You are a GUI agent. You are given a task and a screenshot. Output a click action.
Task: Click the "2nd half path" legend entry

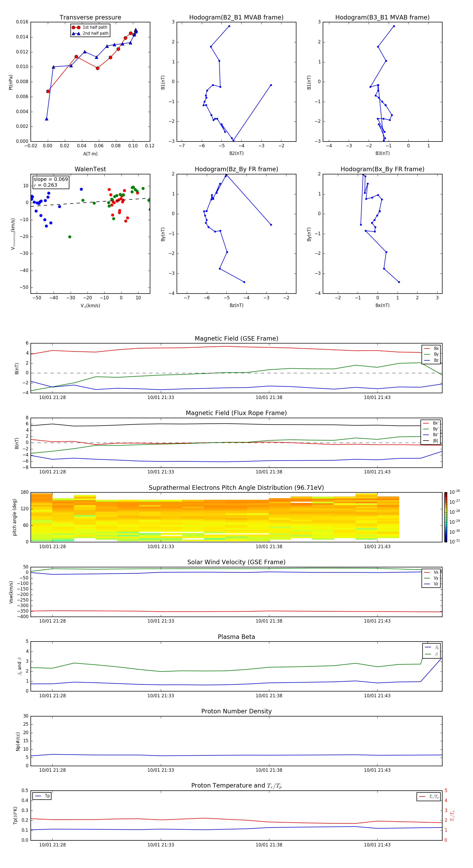90,33
